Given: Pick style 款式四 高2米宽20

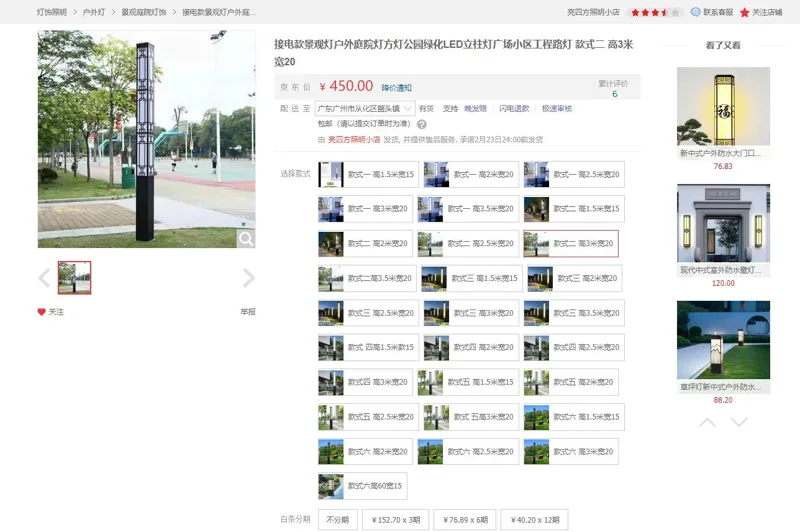Looking at the screenshot, I should 471,347.
